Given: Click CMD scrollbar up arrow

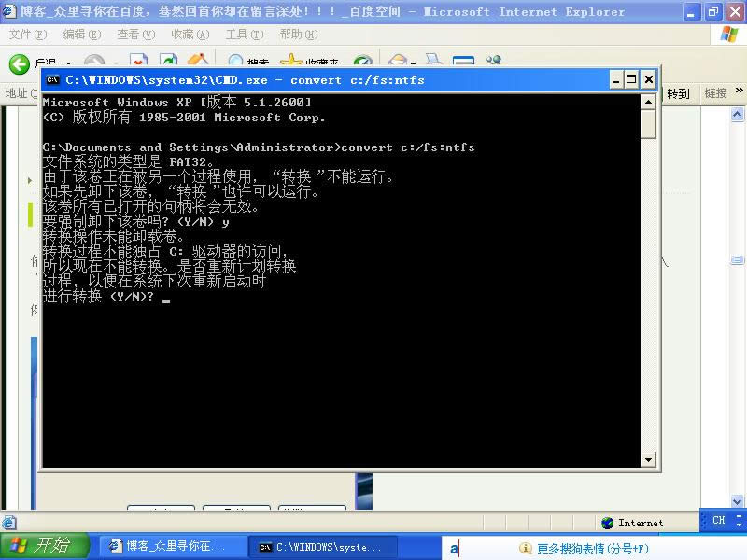Looking at the screenshot, I should [x=648, y=103].
